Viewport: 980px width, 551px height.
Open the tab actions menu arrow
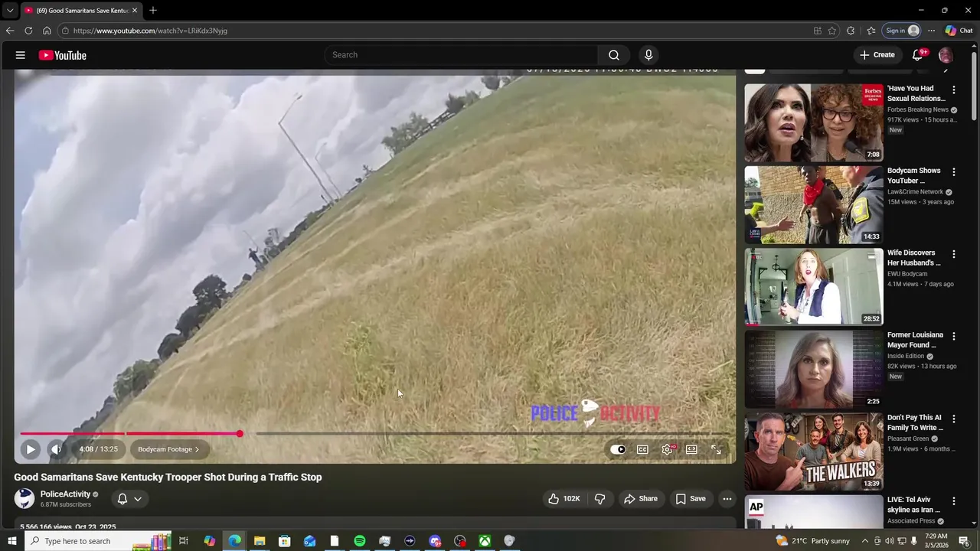[10, 11]
